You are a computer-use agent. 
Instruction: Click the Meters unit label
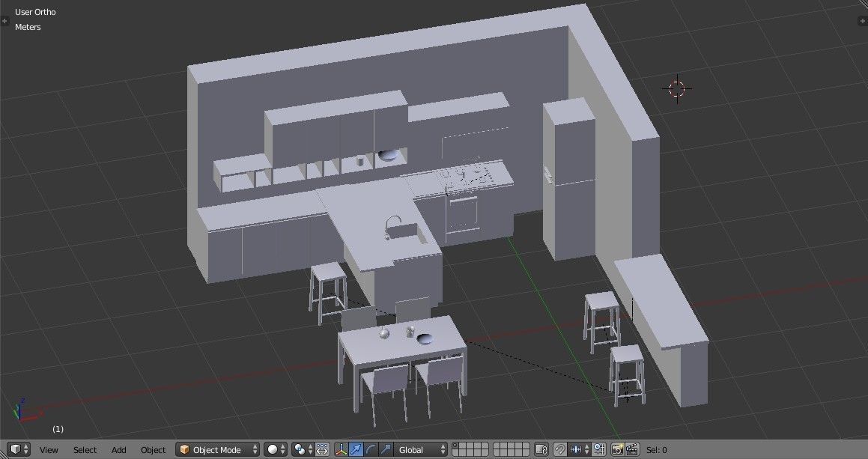tap(28, 26)
